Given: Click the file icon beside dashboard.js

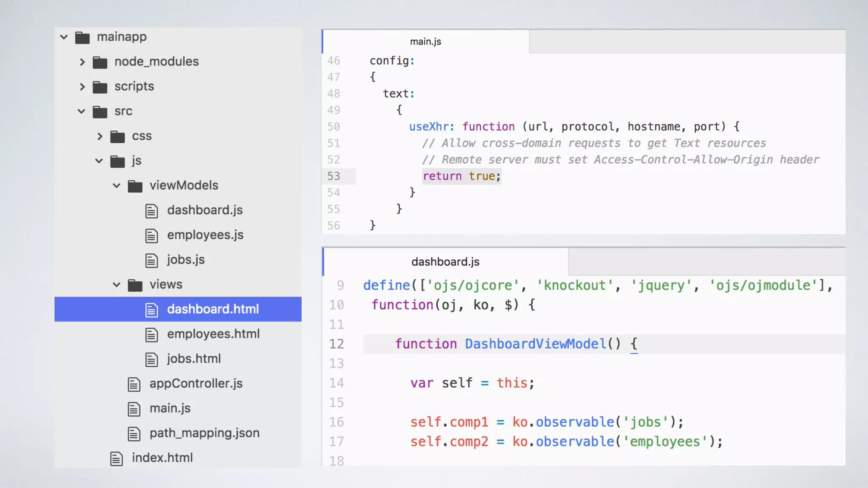Looking at the screenshot, I should 152,211.
